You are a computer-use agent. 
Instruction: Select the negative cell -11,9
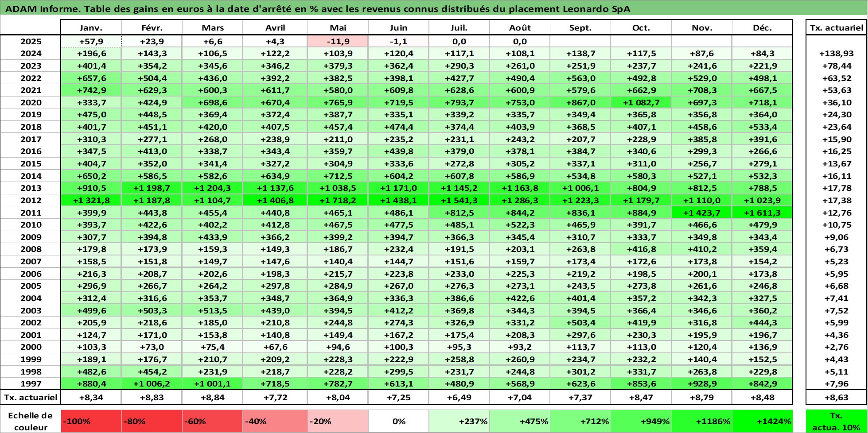point(338,41)
